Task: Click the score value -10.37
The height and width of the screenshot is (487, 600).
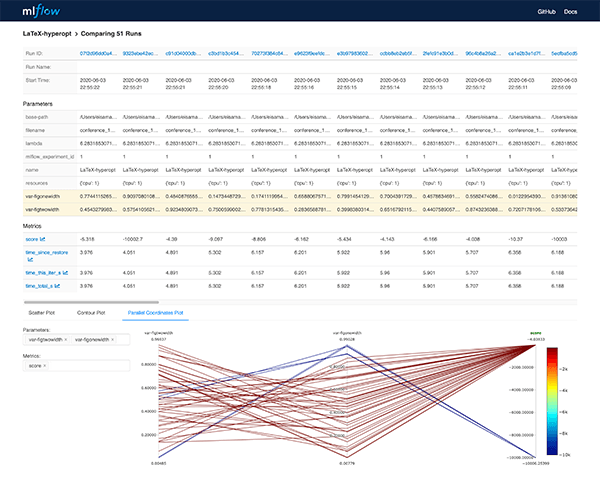Action: [515, 239]
